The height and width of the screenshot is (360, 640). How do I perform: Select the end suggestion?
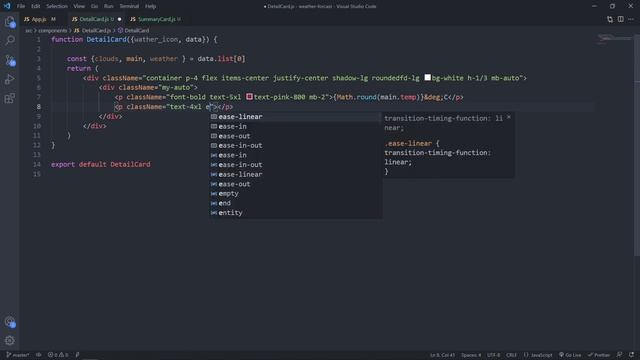296,203
